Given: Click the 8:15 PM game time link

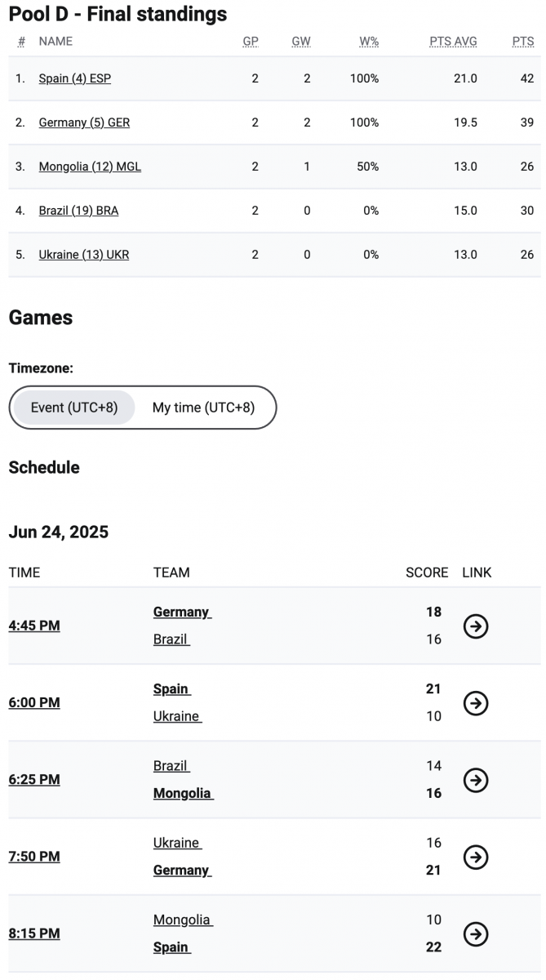Looking at the screenshot, I should point(34,933).
